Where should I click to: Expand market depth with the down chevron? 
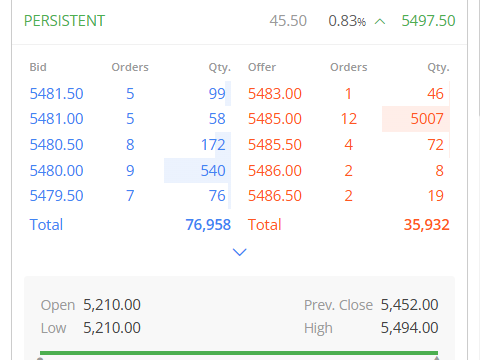pyautogui.click(x=239, y=252)
